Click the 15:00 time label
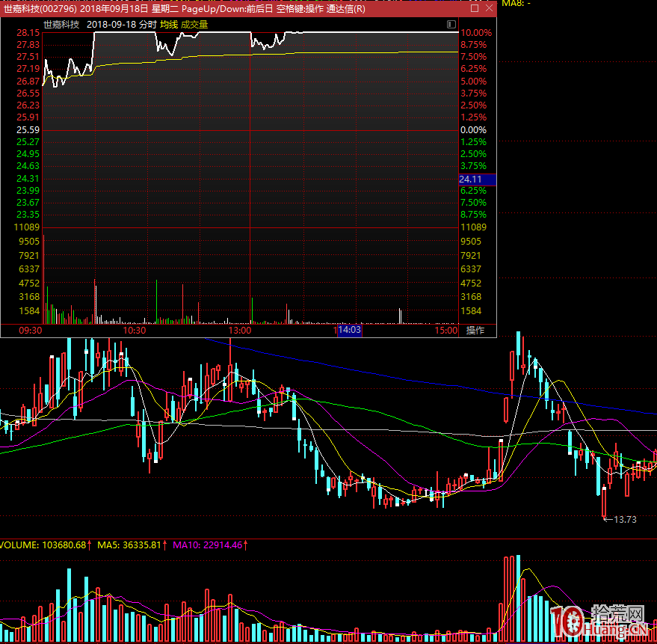This screenshot has width=657, height=644. pyautogui.click(x=445, y=331)
